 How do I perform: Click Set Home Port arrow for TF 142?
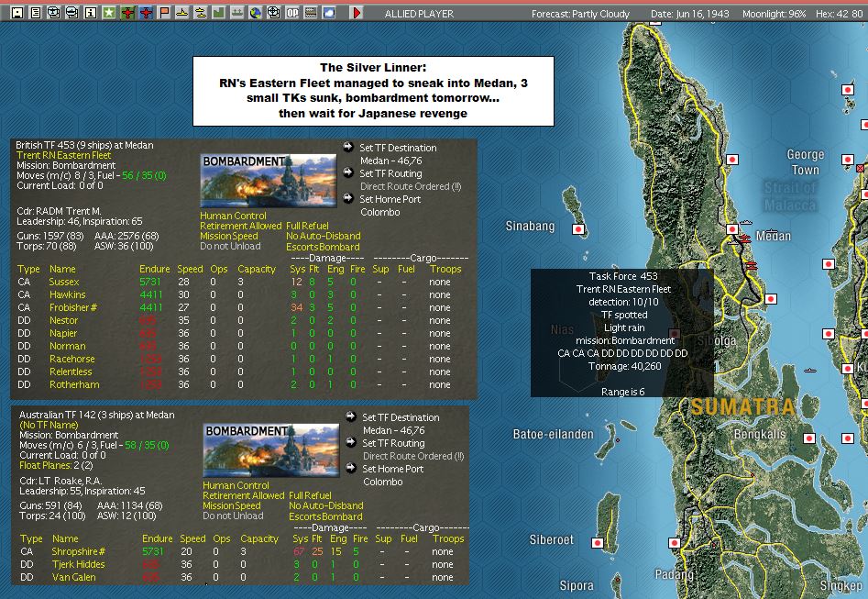[350, 468]
